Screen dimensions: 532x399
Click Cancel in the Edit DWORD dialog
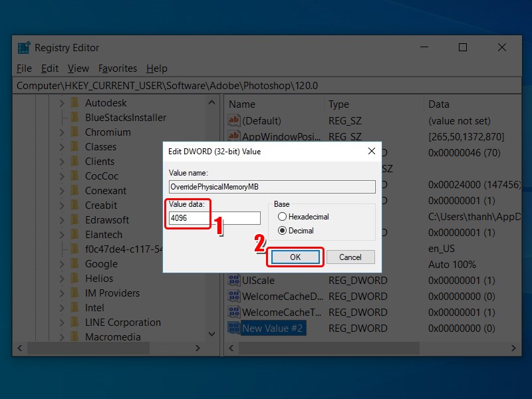pyautogui.click(x=350, y=257)
